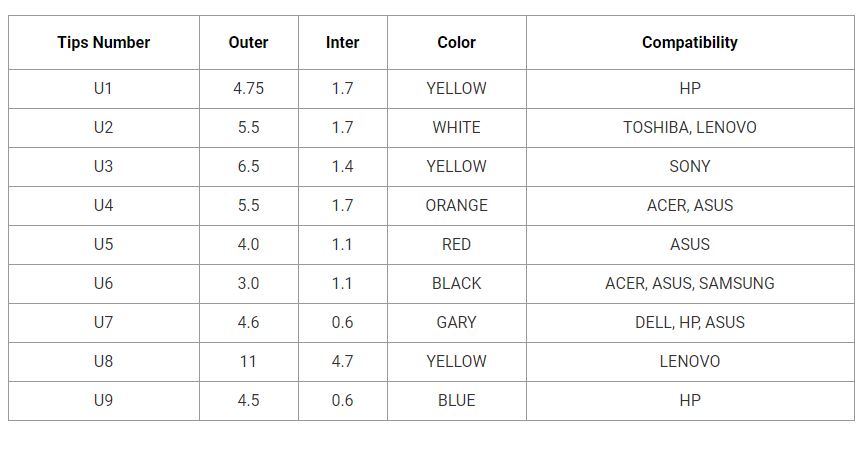The width and height of the screenshot is (865, 462).
Task: Click the Color column header
Action: pos(456,42)
